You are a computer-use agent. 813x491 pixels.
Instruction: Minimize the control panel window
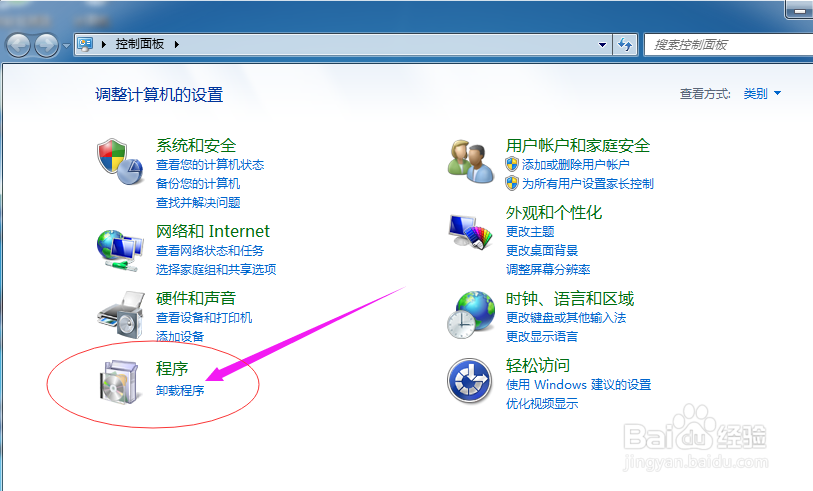click(x=799, y=10)
